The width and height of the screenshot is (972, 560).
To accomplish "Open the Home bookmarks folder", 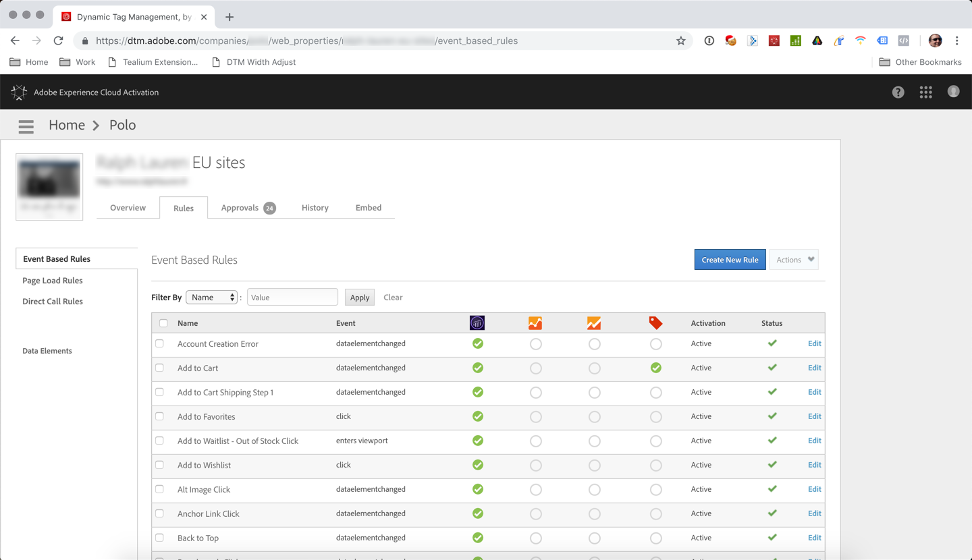I will [29, 62].
